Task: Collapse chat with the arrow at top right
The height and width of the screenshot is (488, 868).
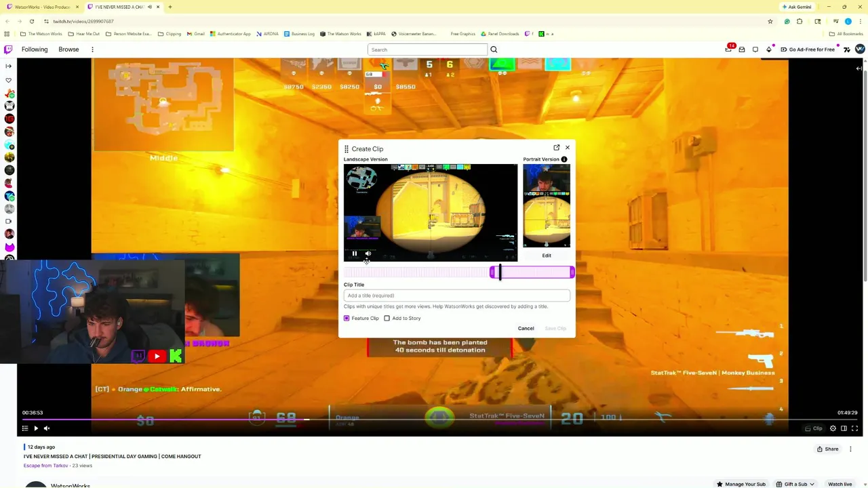Action: (x=859, y=68)
